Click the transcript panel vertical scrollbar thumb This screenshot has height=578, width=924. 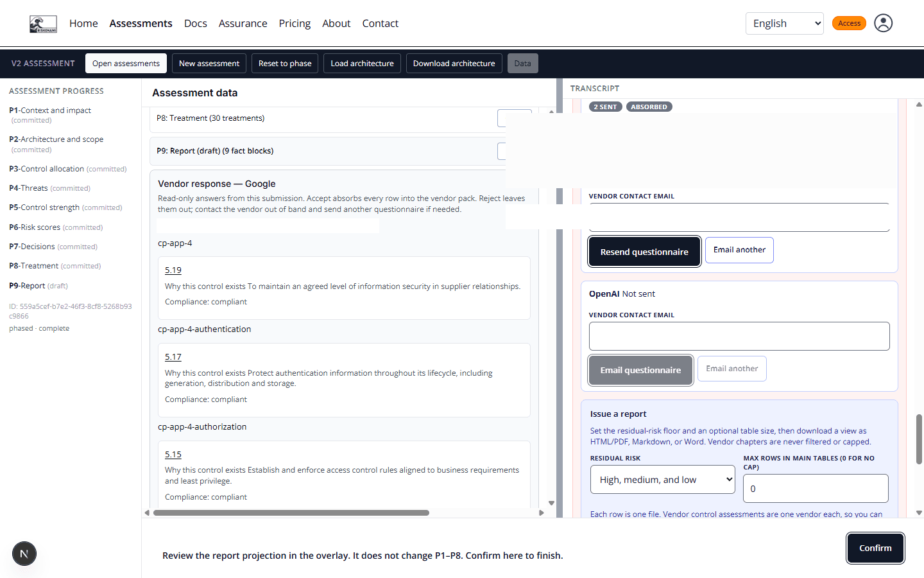click(919, 439)
